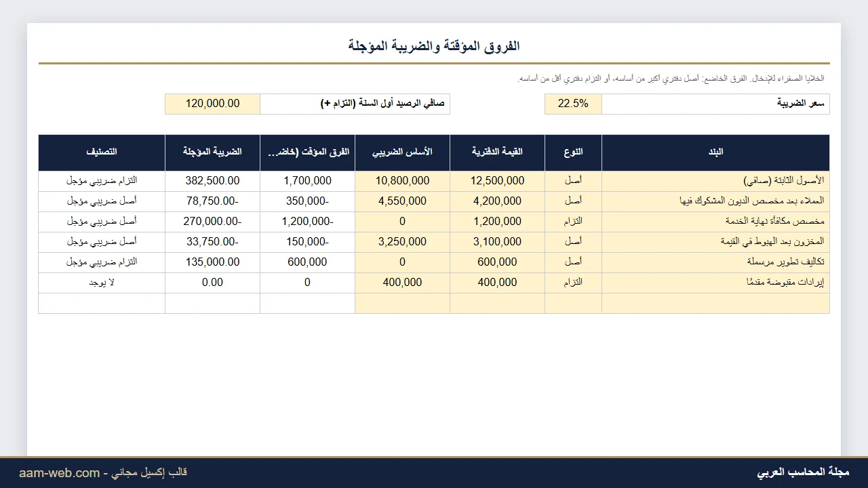The width and height of the screenshot is (868, 488).
Task: Select the التصنيف column header
Action: click(x=102, y=152)
